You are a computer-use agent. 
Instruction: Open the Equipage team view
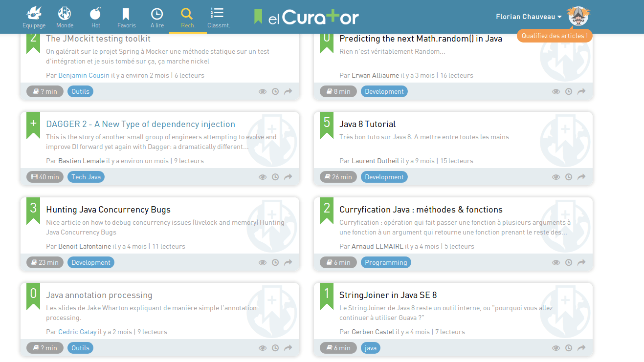point(34,17)
